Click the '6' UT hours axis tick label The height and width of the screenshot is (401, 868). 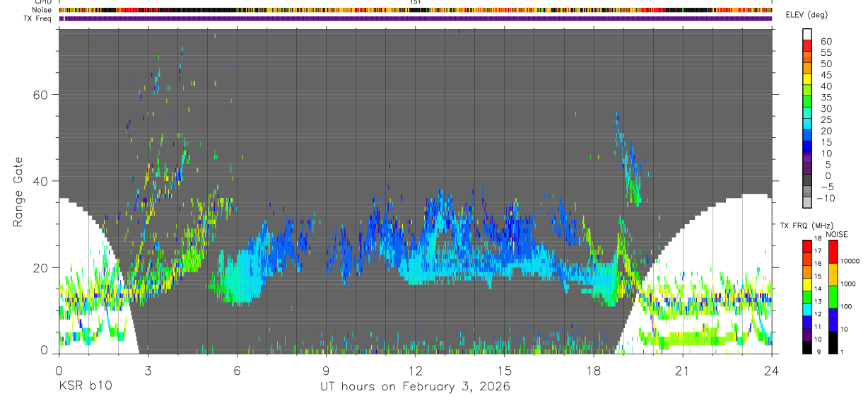pyautogui.click(x=237, y=371)
